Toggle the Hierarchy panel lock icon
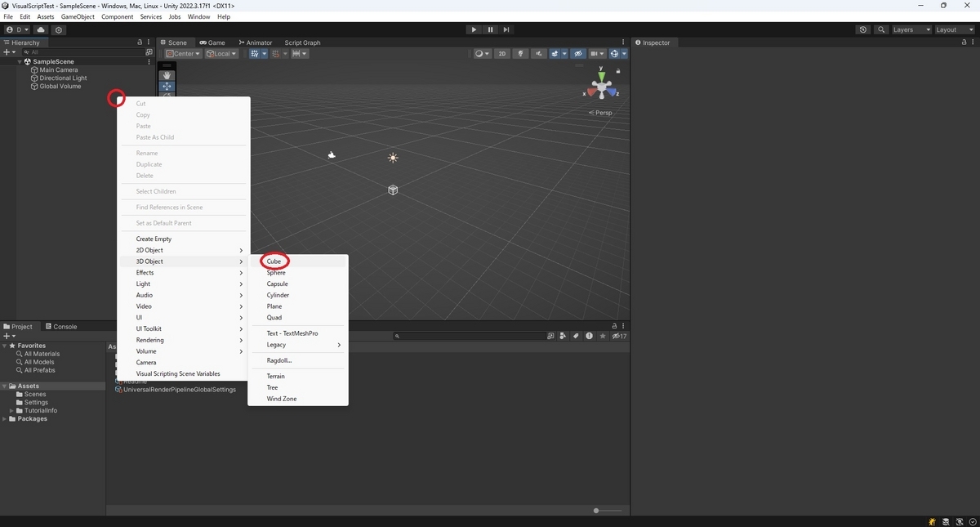Image resolution: width=980 pixels, height=527 pixels. click(140, 42)
